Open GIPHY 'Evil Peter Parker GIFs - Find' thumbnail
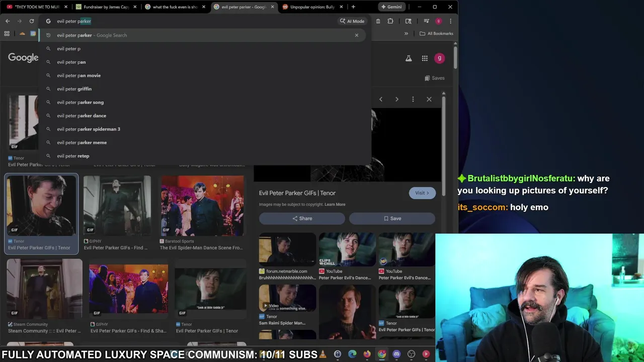 click(x=117, y=206)
